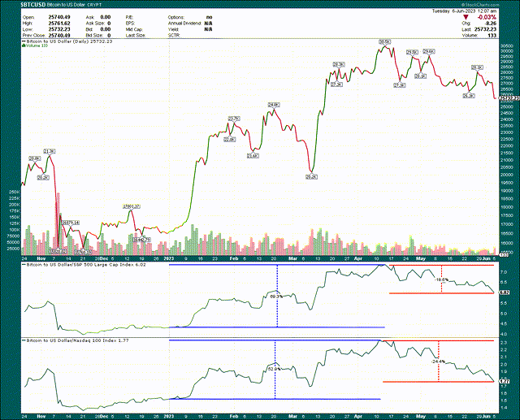Click the 30.5K peak price label

pos(384,41)
